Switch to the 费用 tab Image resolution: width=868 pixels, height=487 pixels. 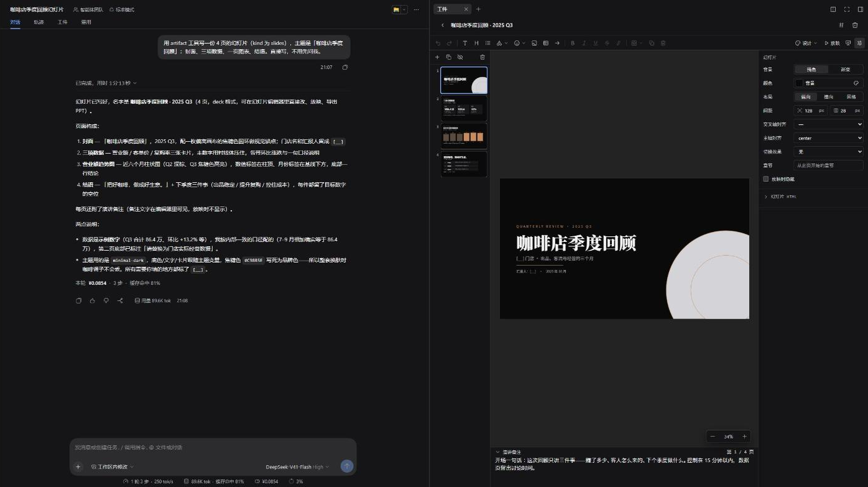pyautogui.click(x=86, y=22)
